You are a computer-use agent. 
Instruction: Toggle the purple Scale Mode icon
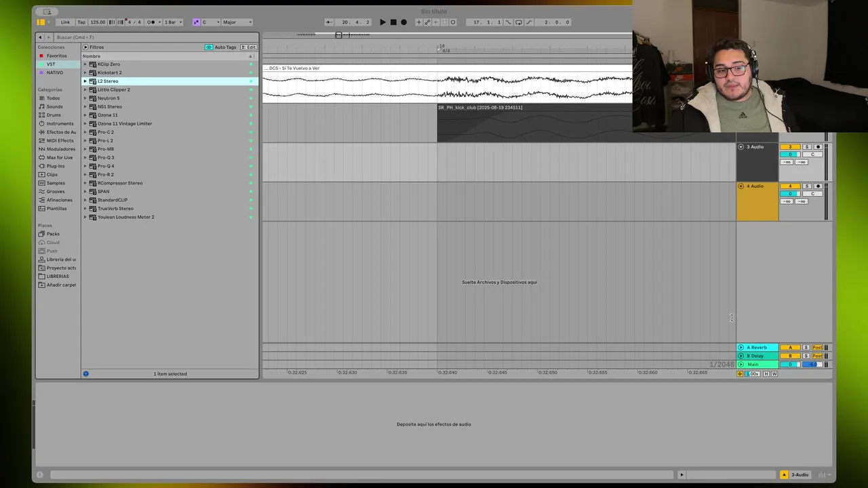click(x=197, y=22)
